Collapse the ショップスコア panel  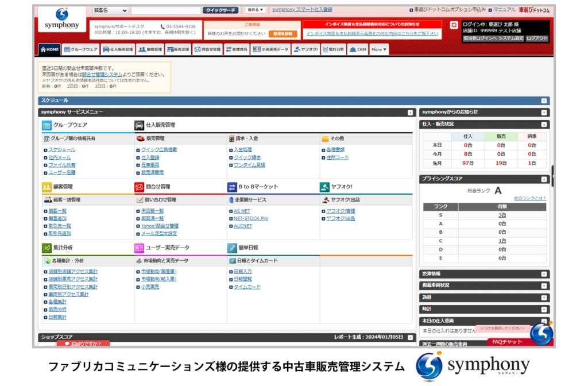[410, 338]
